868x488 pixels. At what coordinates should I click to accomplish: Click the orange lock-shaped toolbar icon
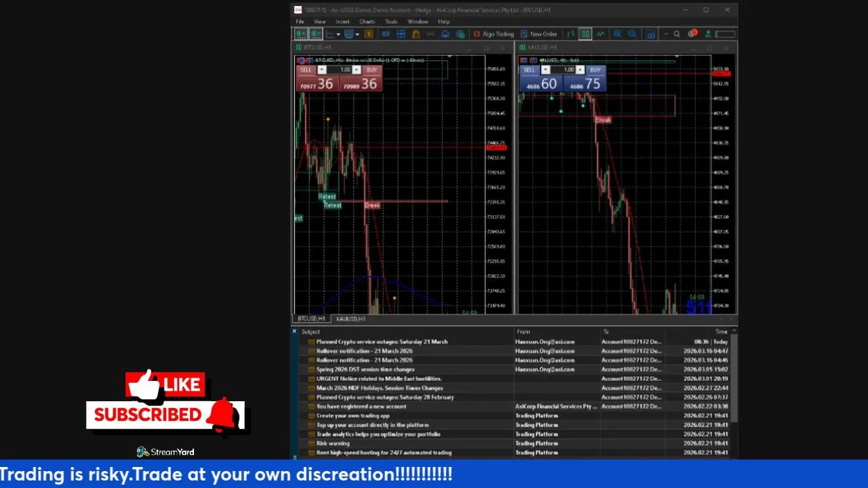416,34
